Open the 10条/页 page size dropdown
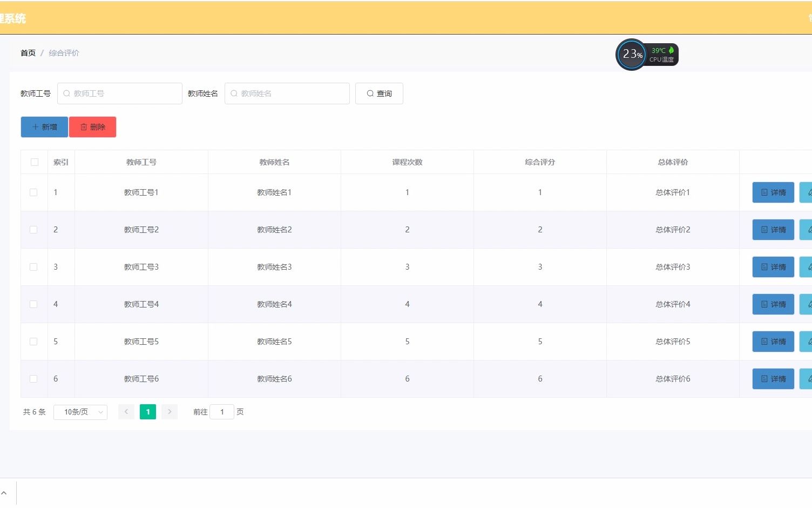Image resolution: width=812 pixels, height=508 pixels. 80,411
